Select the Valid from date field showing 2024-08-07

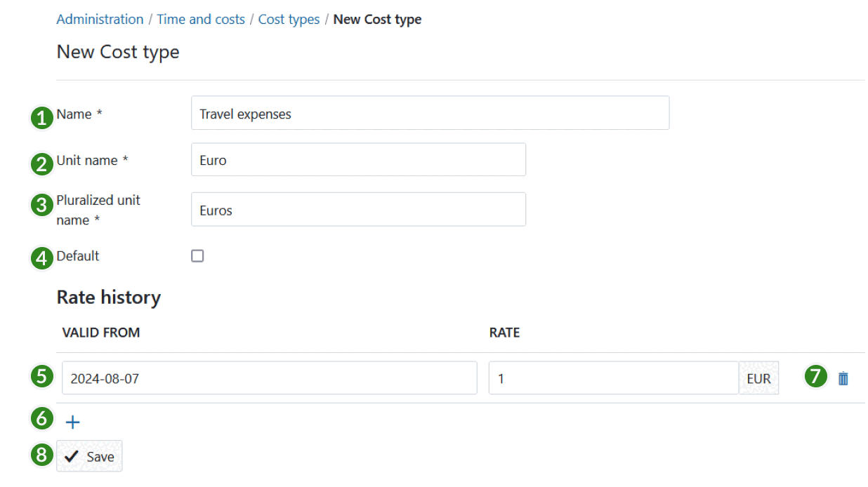pos(270,378)
